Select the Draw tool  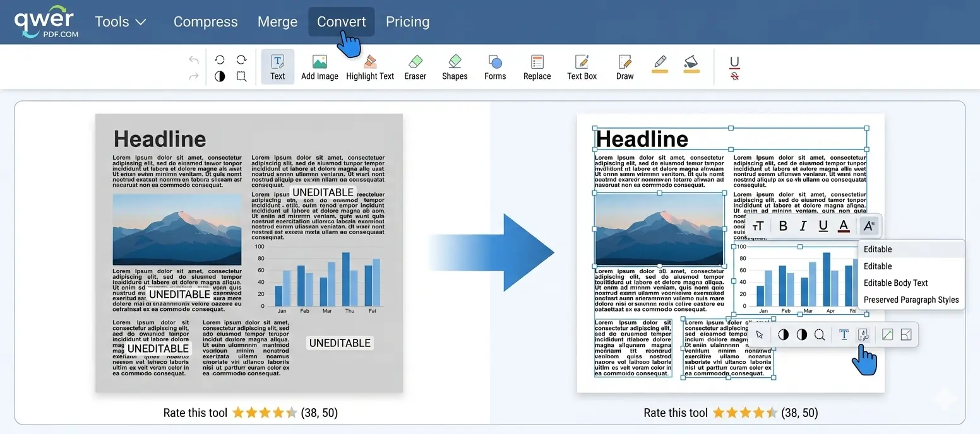point(624,67)
